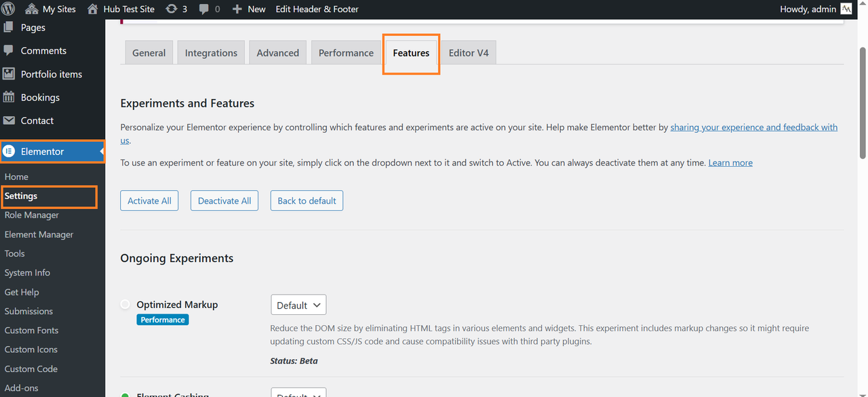The height and width of the screenshot is (397, 868).
Task: Switch to the Integrations tab
Action: (211, 53)
